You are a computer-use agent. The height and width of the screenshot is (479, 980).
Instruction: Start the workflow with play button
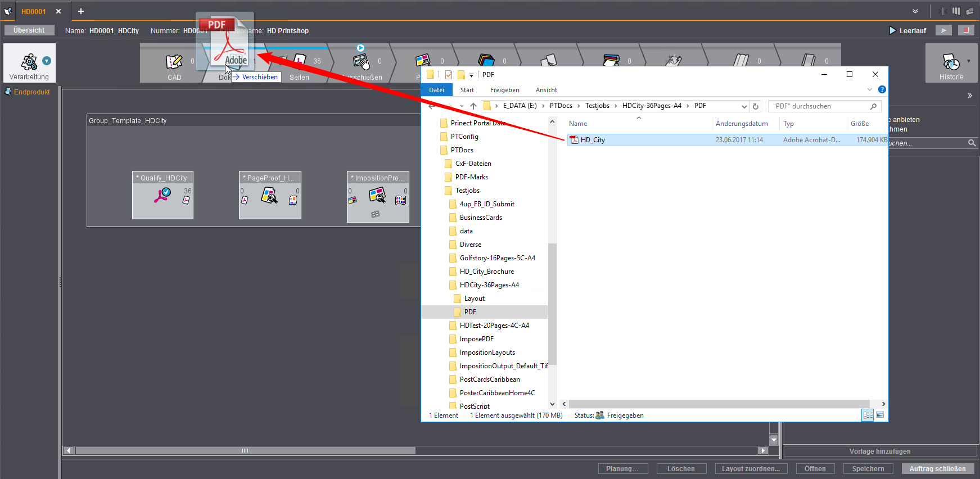coord(943,30)
